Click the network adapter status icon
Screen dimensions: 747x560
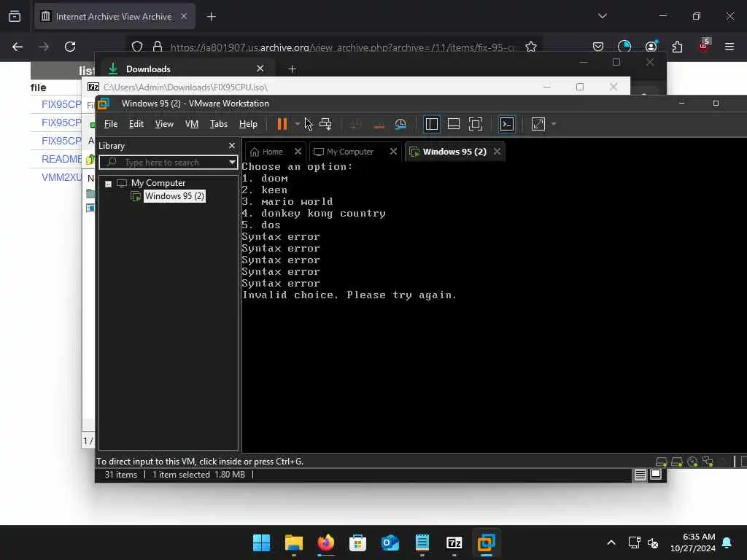coord(708,462)
